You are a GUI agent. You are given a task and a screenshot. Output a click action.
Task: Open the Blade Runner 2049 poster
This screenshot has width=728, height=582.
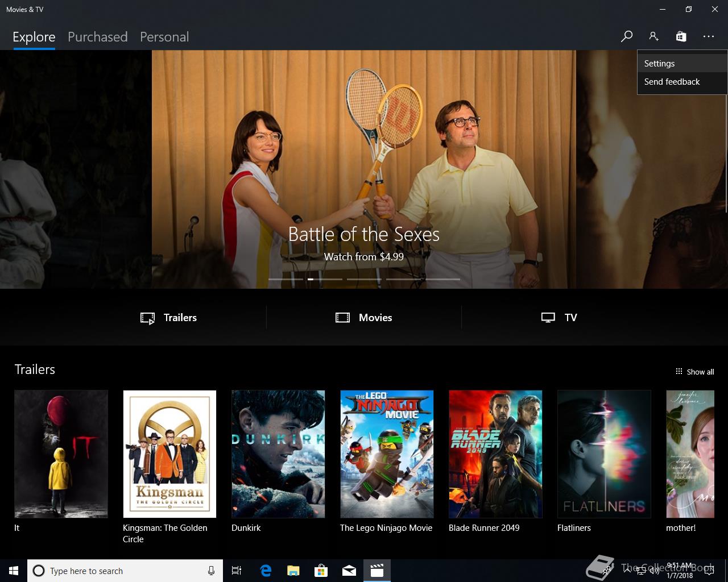(x=495, y=454)
